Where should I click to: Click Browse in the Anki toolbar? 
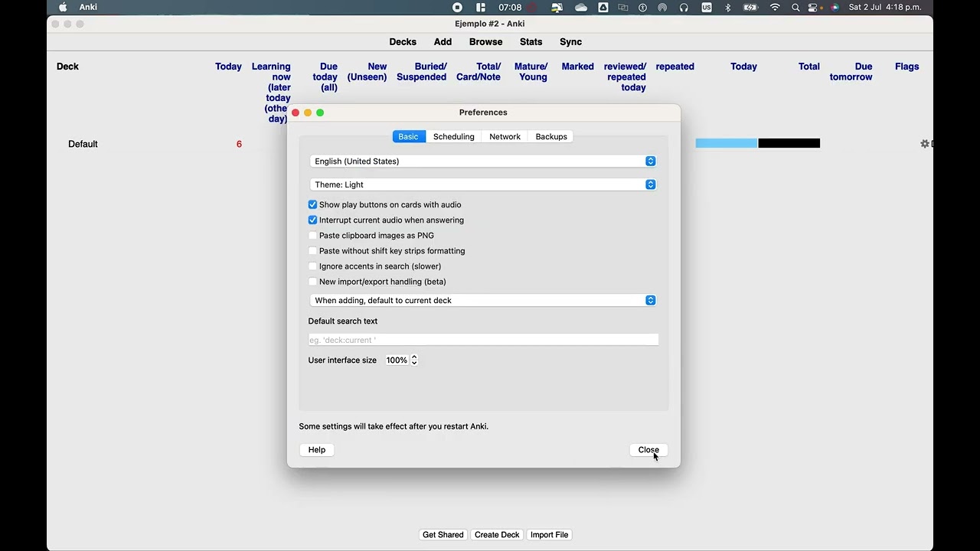[x=486, y=42]
